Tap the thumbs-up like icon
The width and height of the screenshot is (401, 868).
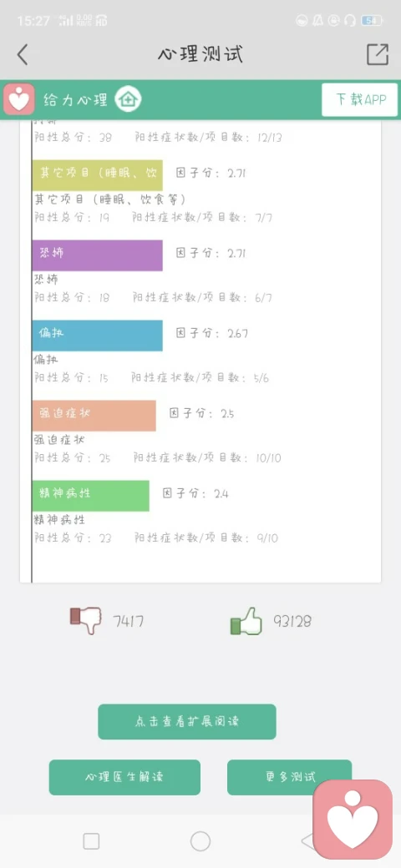246,621
